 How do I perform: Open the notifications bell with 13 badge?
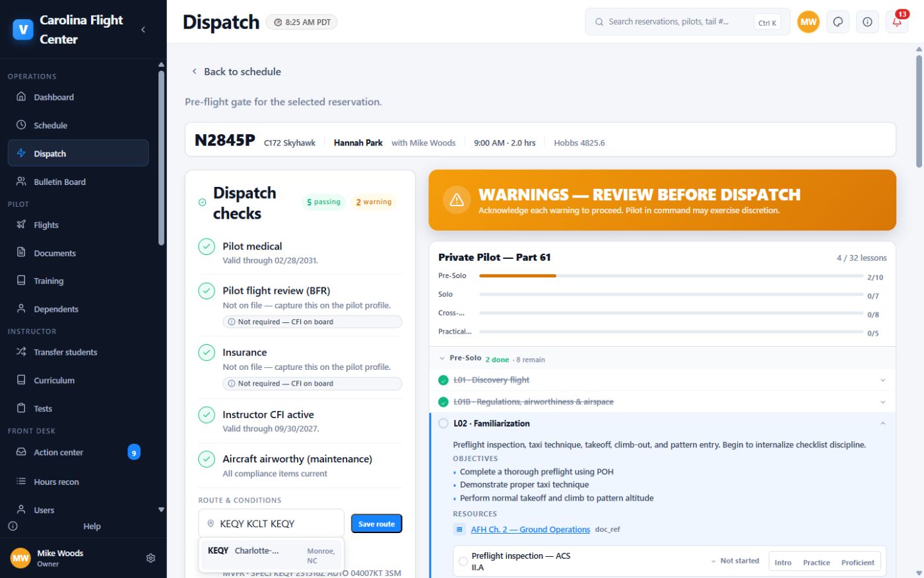897,22
